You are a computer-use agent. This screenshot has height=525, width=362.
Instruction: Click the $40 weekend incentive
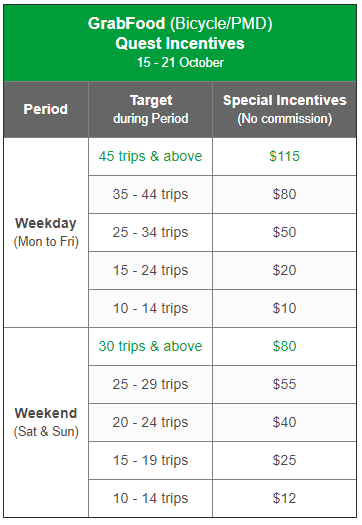pyautogui.click(x=285, y=423)
